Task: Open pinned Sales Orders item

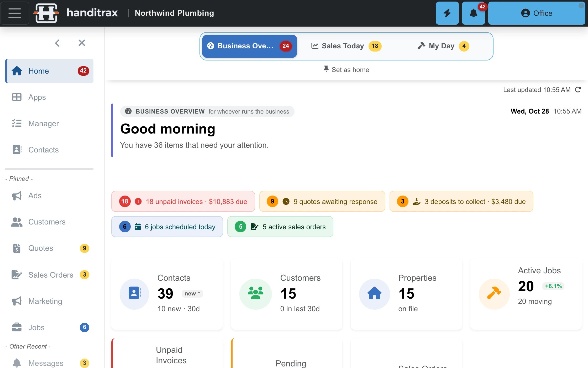Action: (x=50, y=275)
